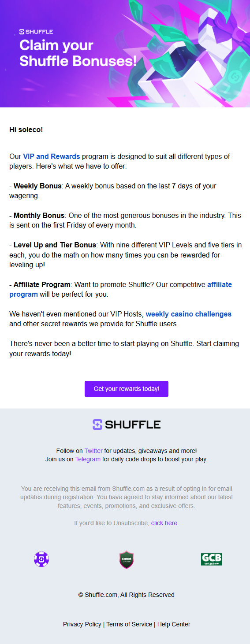Open the VIP and Rewards link
Screen dimensions: 250x644
[x=52, y=156]
